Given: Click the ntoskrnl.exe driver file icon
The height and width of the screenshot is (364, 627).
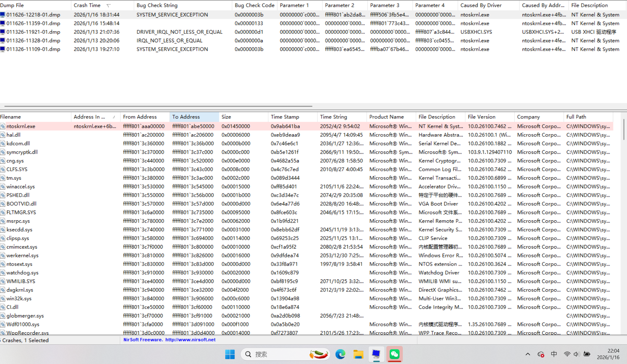Looking at the screenshot, I should [3, 126].
